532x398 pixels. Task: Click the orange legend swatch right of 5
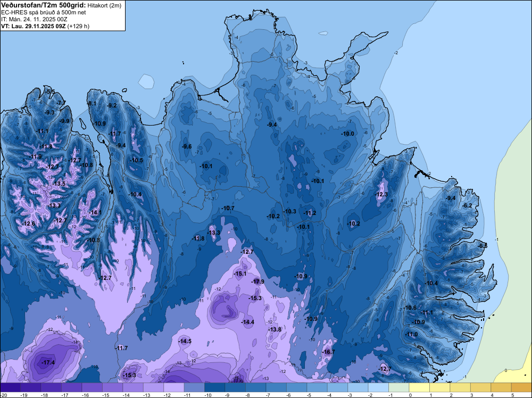tap(521, 387)
